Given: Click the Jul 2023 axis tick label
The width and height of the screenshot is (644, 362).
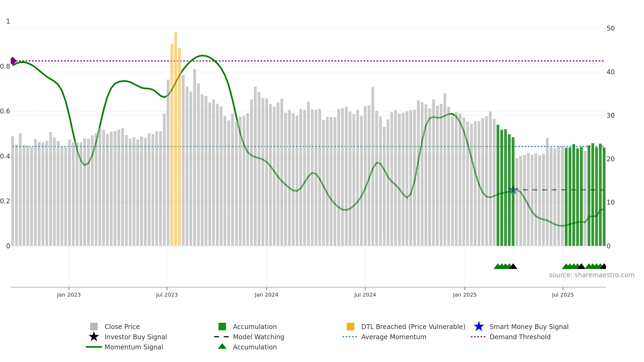Looking at the screenshot, I should point(167,295).
